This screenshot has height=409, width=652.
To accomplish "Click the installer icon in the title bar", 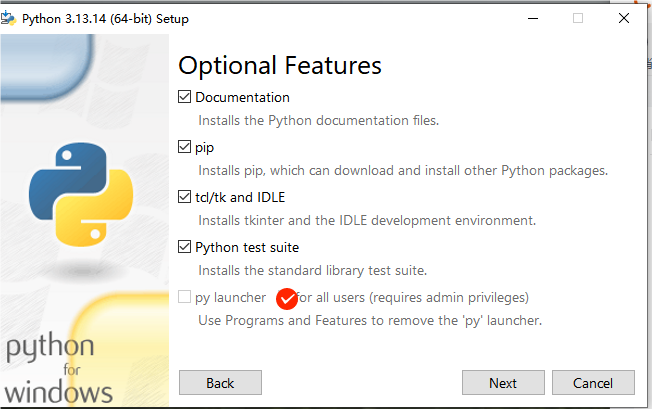I will tap(8, 19).
